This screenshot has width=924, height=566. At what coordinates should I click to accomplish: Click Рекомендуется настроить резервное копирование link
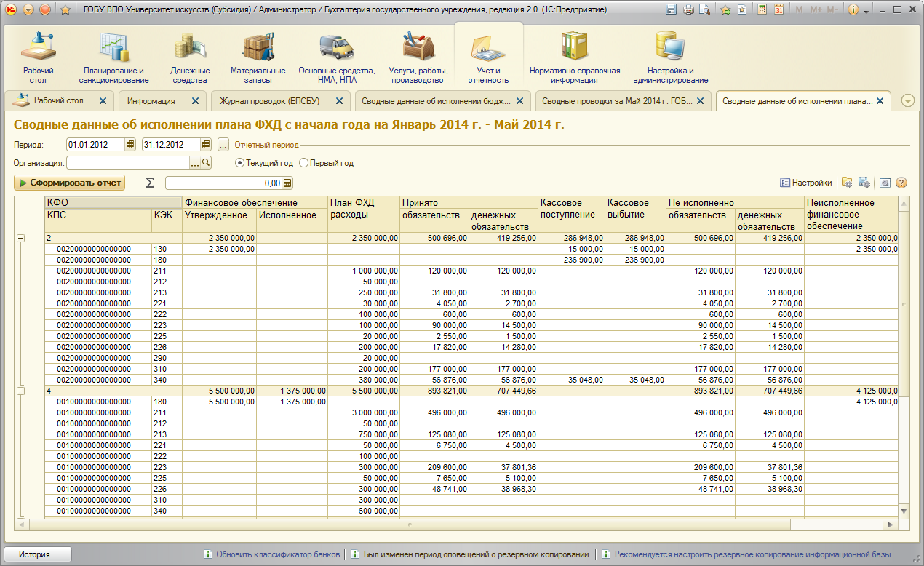[x=754, y=554]
